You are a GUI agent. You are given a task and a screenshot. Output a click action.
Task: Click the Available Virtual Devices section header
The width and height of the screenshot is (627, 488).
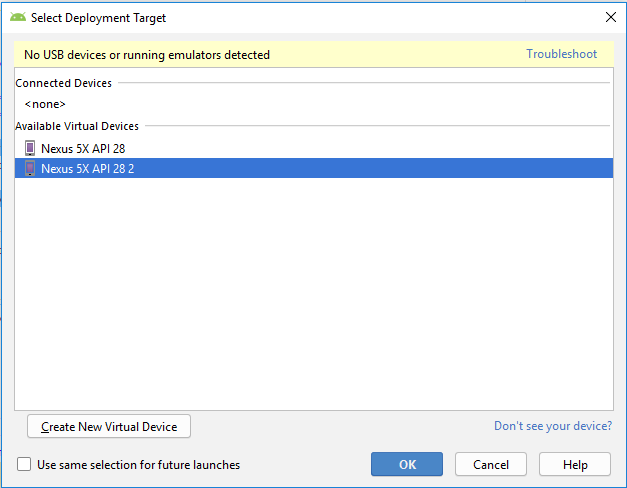(77, 126)
